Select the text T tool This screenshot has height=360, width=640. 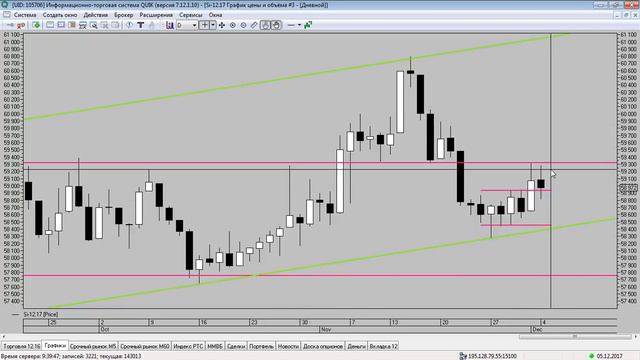pyautogui.click(x=140, y=25)
